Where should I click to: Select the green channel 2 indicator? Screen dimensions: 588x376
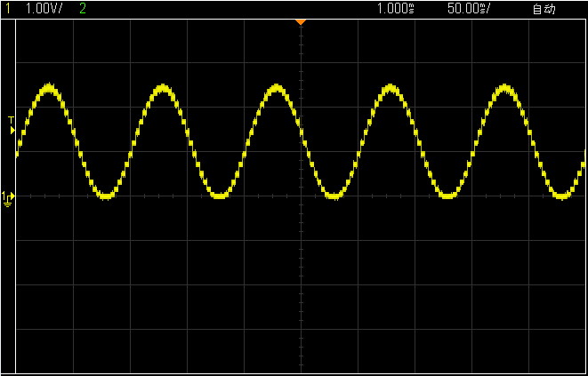tap(83, 9)
